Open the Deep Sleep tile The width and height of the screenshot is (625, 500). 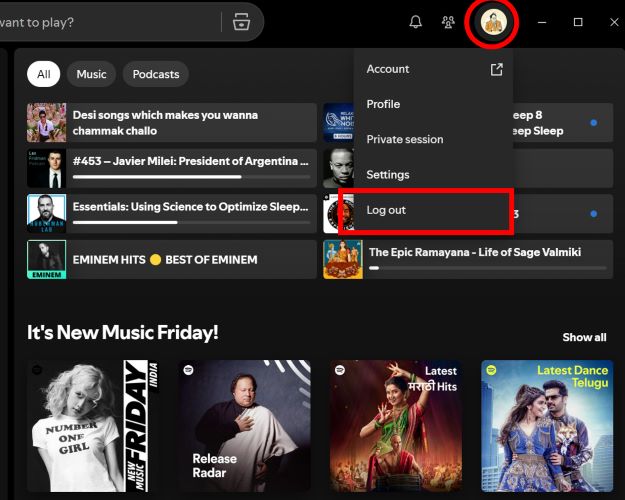[563, 123]
